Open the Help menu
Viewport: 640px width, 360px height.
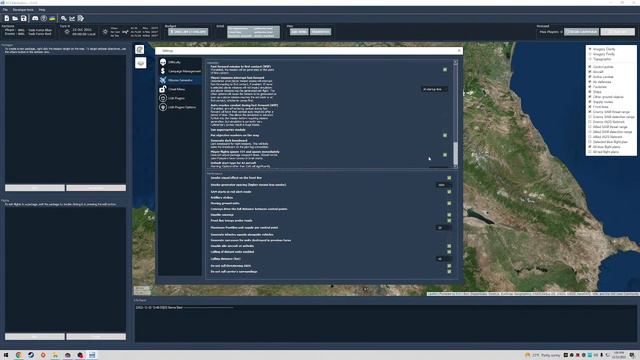click(42, 9)
